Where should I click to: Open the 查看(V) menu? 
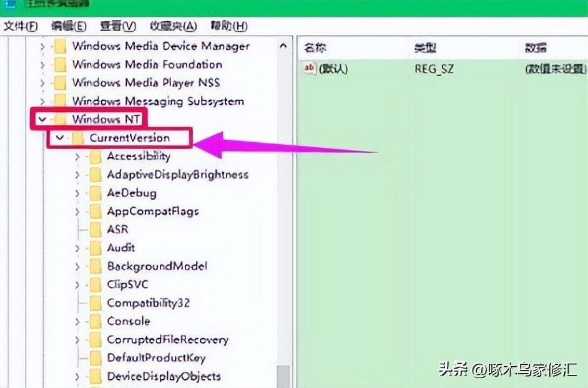(x=117, y=26)
